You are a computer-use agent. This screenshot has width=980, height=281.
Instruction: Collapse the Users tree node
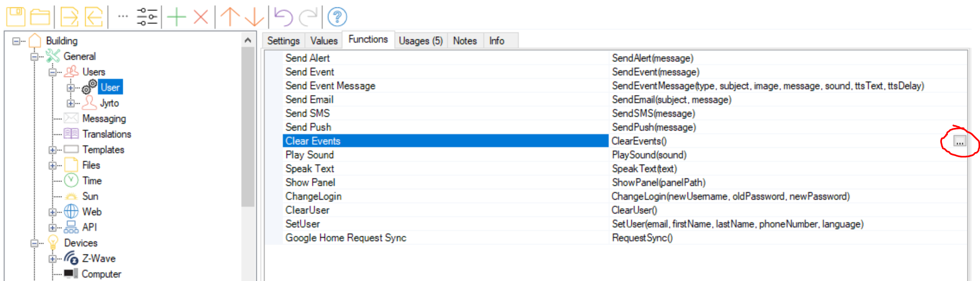(x=52, y=72)
